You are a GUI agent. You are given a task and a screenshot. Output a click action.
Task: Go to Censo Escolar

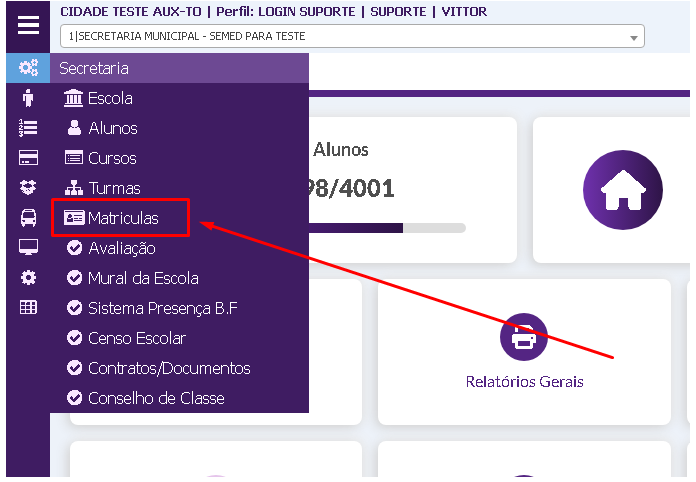[x=136, y=338]
